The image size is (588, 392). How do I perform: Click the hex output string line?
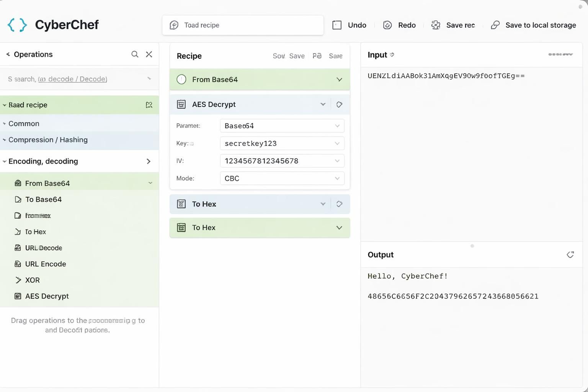[453, 296]
